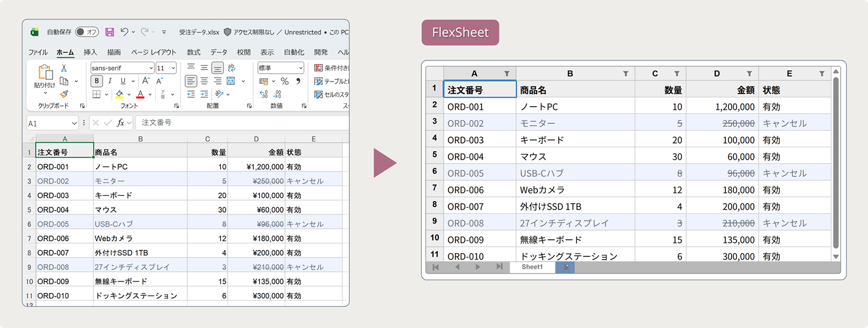
Task: Select the Cut scissors icon
Action: [x=64, y=69]
